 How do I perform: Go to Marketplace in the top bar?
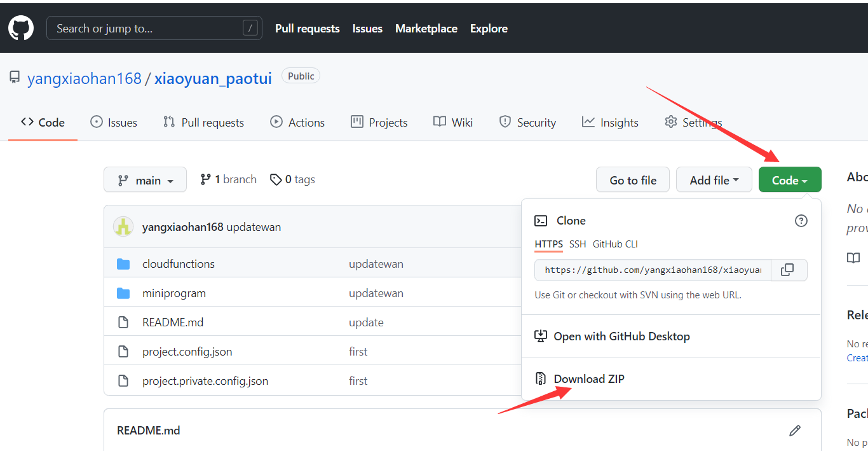pyautogui.click(x=426, y=29)
